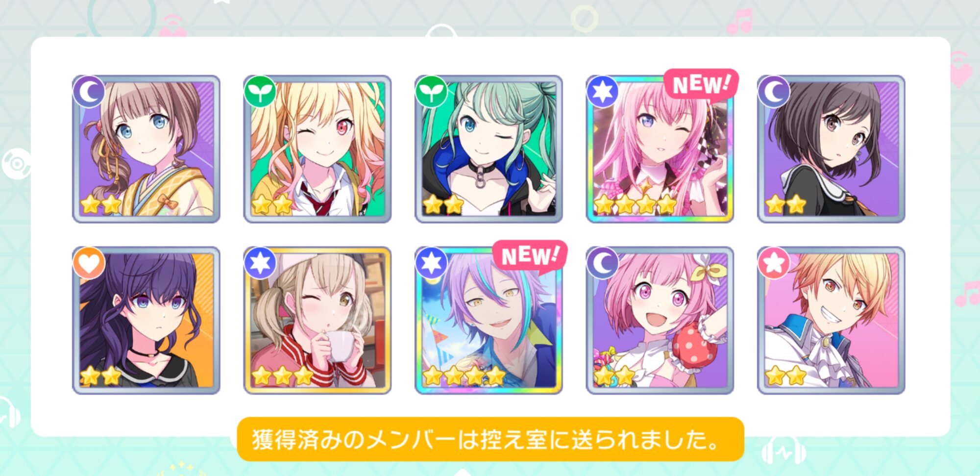Screen dimensions: 980x476
Task: Click the moon attribute icon on kimono card
Action: click(x=89, y=92)
